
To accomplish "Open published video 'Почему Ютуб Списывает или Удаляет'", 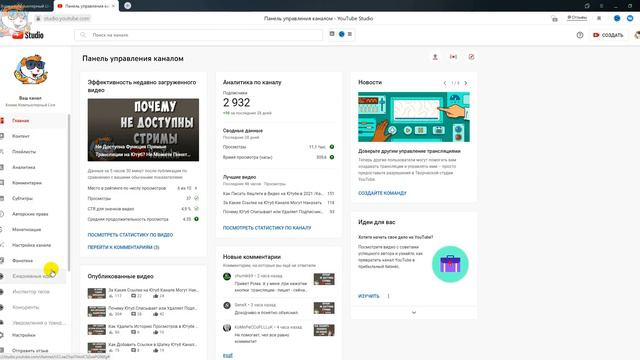I will tap(153, 308).
